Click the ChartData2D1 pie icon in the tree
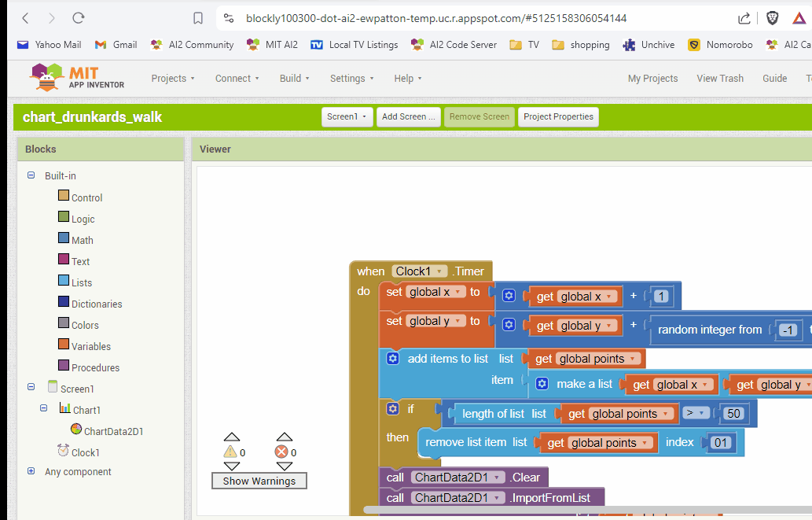This screenshot has height=520, width=812. click(x=75, y=430)
